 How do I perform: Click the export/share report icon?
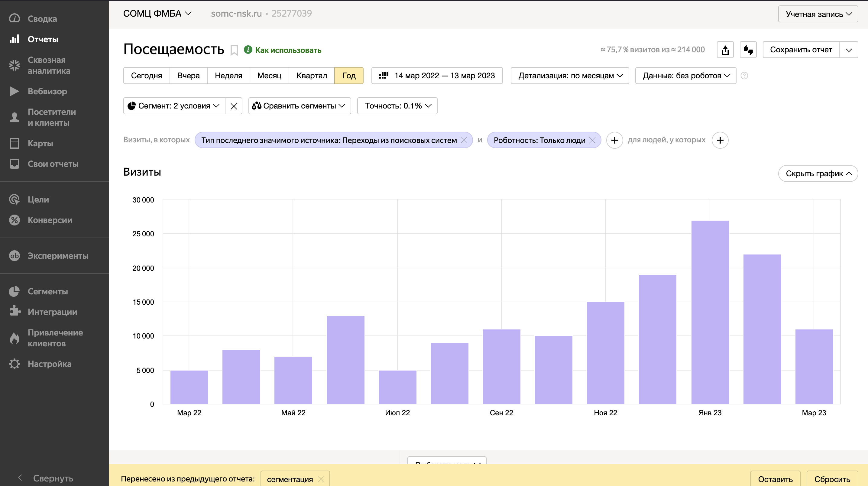[x=725, y=50]
